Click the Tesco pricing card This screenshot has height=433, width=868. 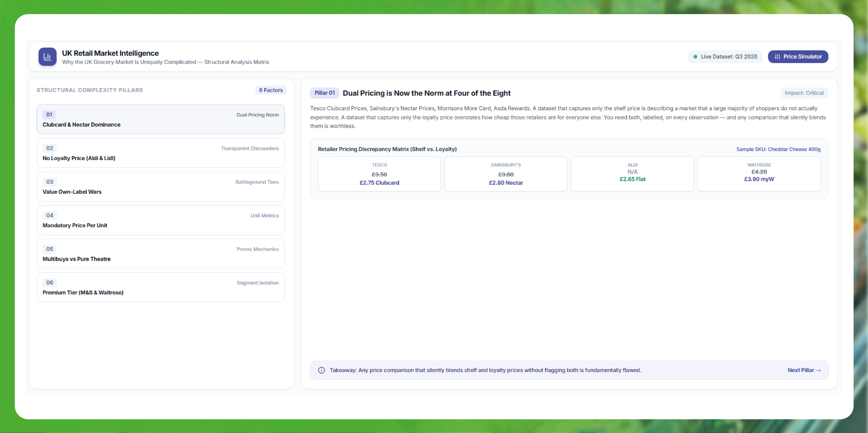click(x=379, y=174)
